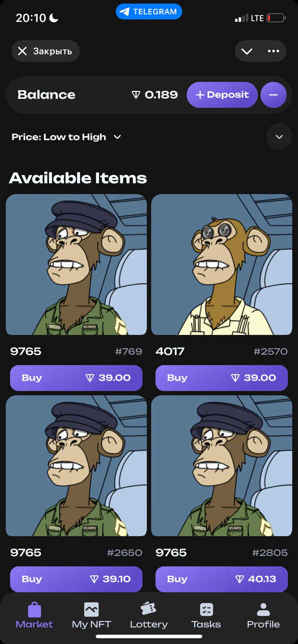Open the Market tab bag icon
This screenshot has height=644, width=298.
point(35,609)
